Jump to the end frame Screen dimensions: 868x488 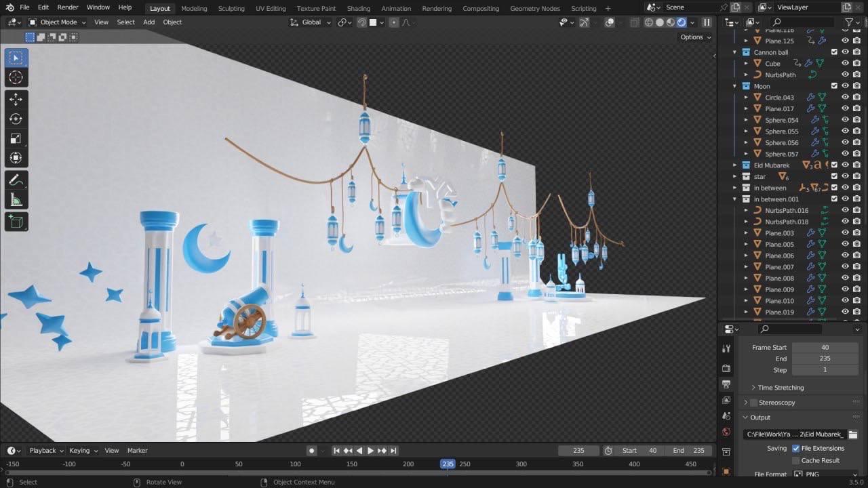393,451
